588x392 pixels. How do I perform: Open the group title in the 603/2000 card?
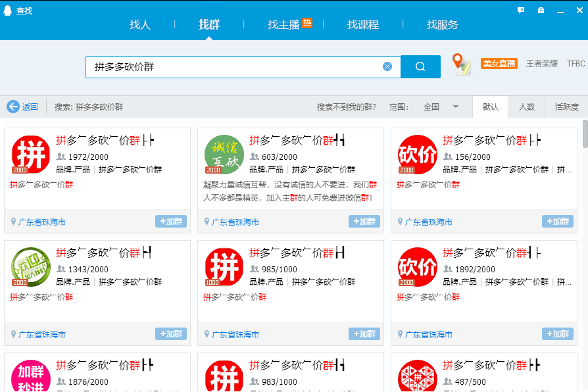pos(297,140)
